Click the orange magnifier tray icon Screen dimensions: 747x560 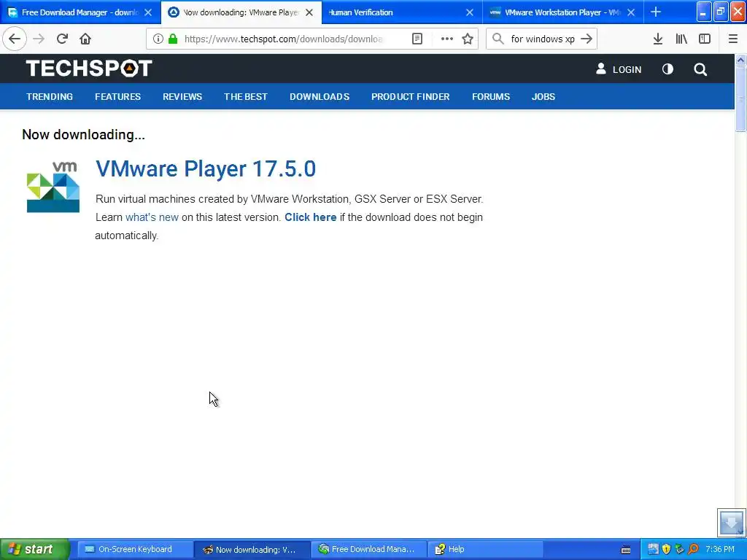click(x=694, y=550)
